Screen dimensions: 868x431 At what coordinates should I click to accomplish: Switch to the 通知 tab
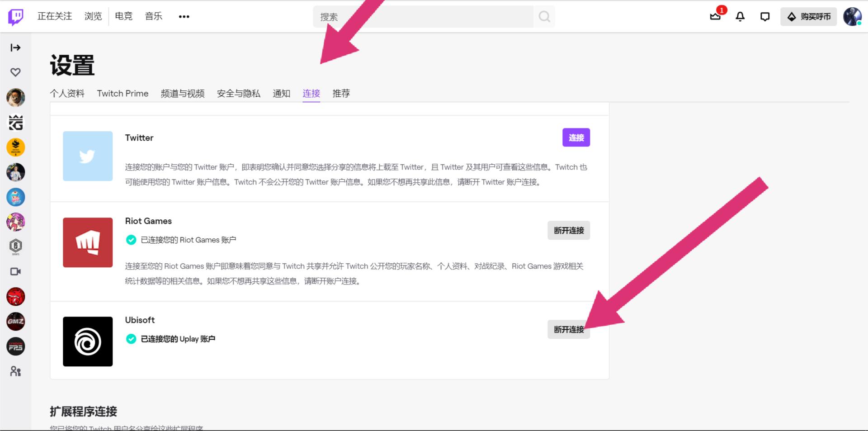pos(281,93)
